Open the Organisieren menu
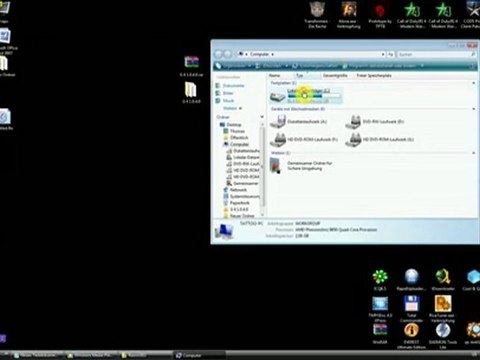The image size is (480, 360). 233,66
